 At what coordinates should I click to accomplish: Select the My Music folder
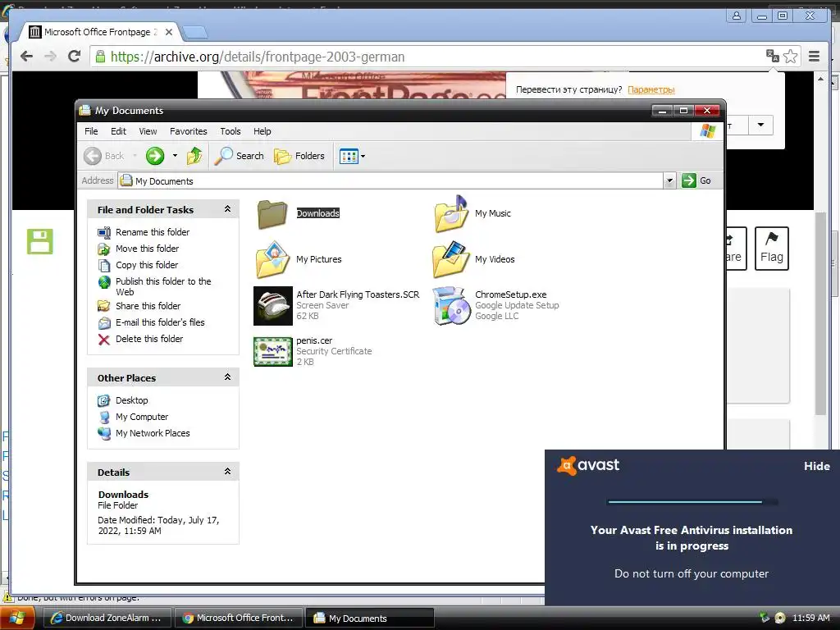click(x=472, y=213)
